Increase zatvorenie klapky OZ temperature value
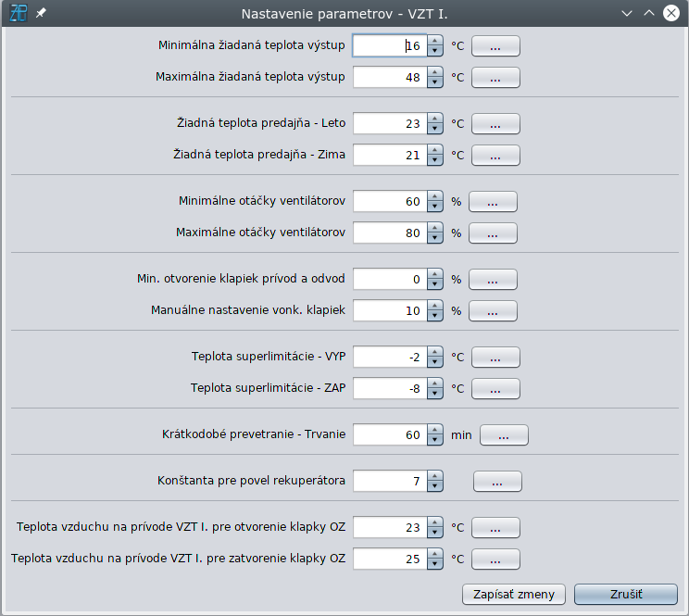 [x=434, y=555]
